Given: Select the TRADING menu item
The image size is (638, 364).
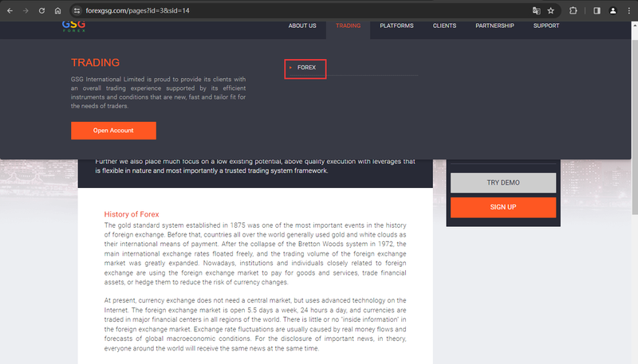Looking at the screenshot, I should pyautogui.click(x=348, y=25).
